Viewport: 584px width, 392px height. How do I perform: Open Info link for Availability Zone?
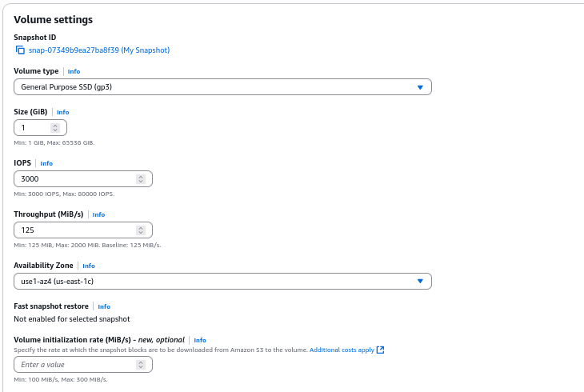(88, 266)
